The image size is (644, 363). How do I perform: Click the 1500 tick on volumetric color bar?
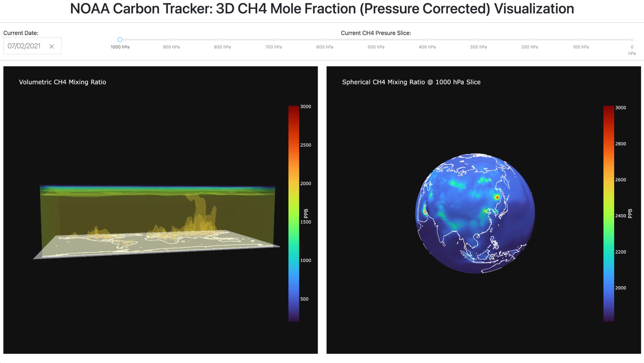pyautogui.click(x=305, y=222)
